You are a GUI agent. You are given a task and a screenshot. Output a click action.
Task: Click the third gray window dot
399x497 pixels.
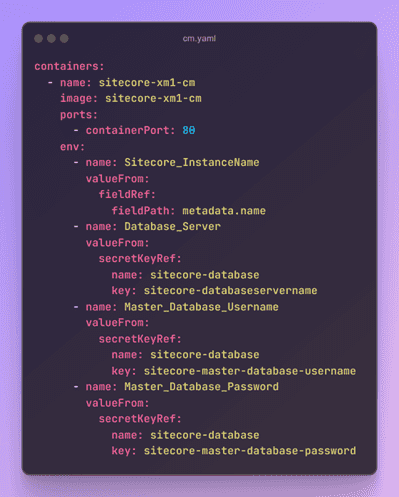(x=64, y=39)
